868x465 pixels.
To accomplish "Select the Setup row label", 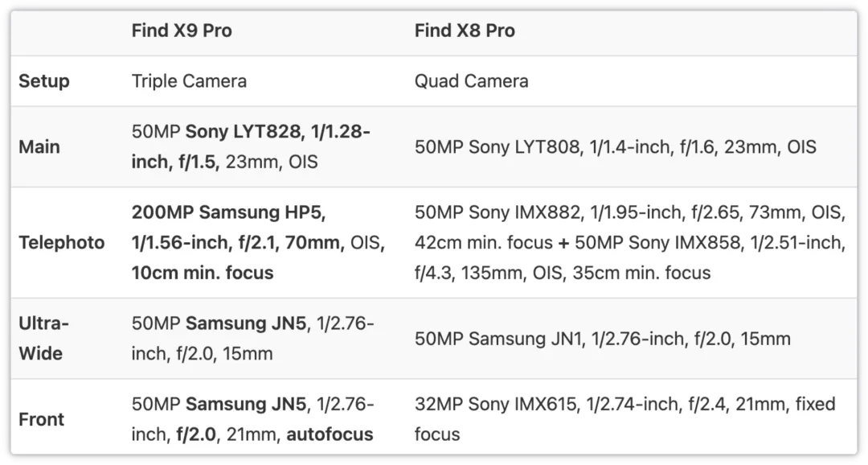I will point(44,81).
